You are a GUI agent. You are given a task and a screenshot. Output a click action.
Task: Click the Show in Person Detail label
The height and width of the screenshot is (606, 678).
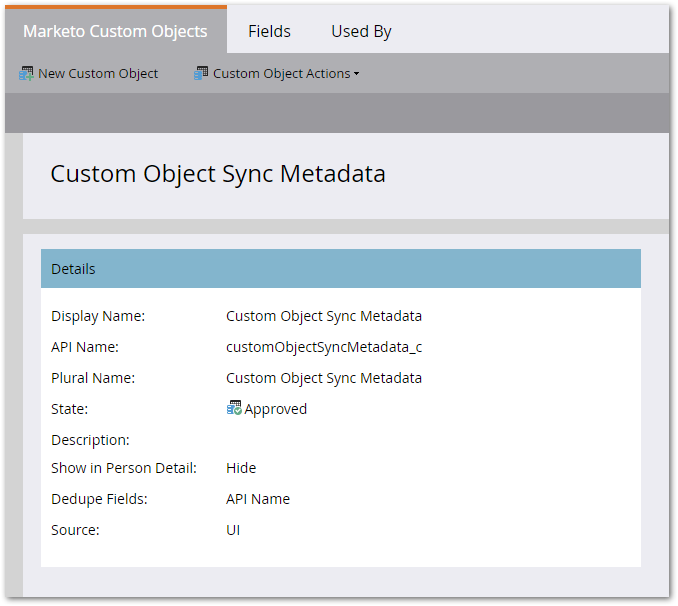(124, 468)
